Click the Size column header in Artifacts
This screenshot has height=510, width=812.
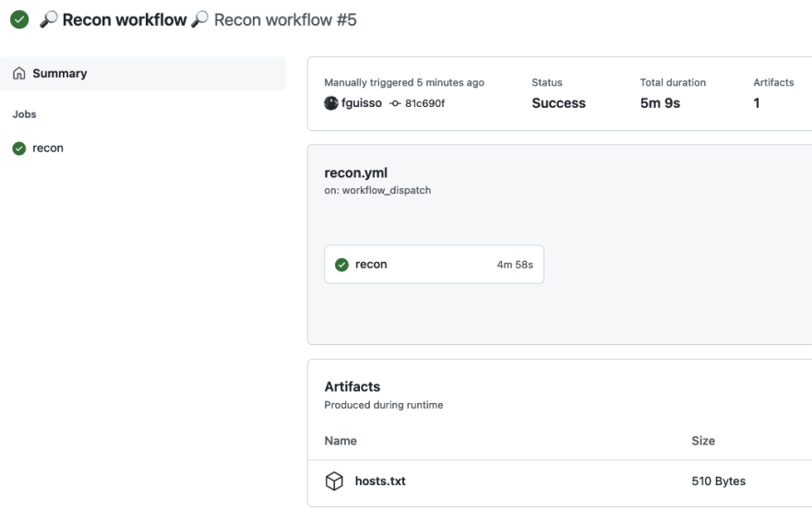click(703, 441)
